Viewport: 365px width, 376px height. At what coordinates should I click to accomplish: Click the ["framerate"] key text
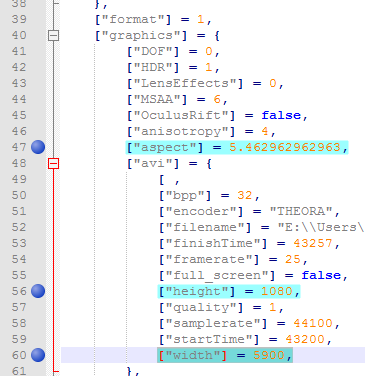click(209, 259)
